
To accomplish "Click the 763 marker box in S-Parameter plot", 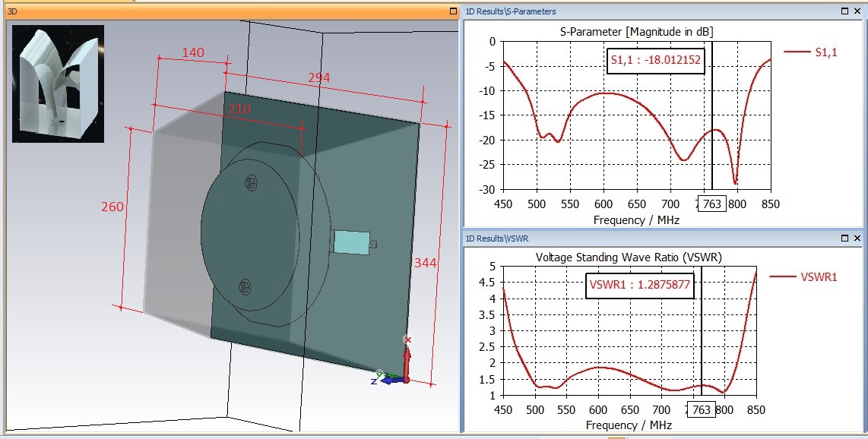I will [x=712, y=204].
